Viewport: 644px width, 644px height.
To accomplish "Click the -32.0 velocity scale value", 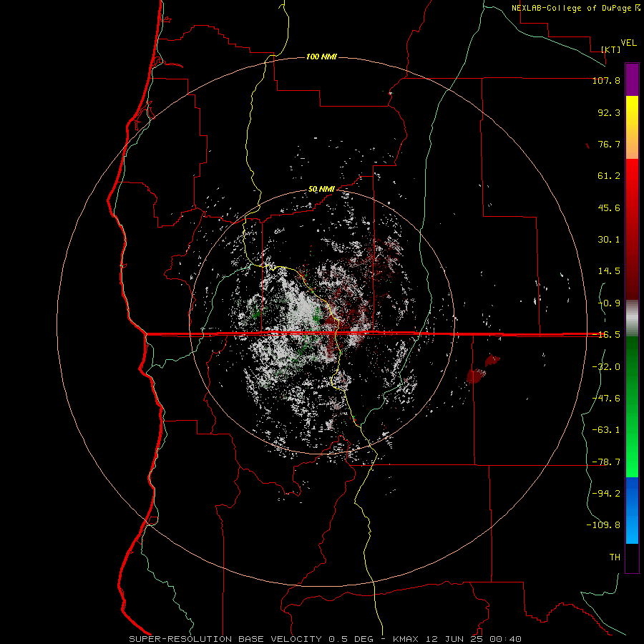I will pyautogui.click(x=606, y=367).
